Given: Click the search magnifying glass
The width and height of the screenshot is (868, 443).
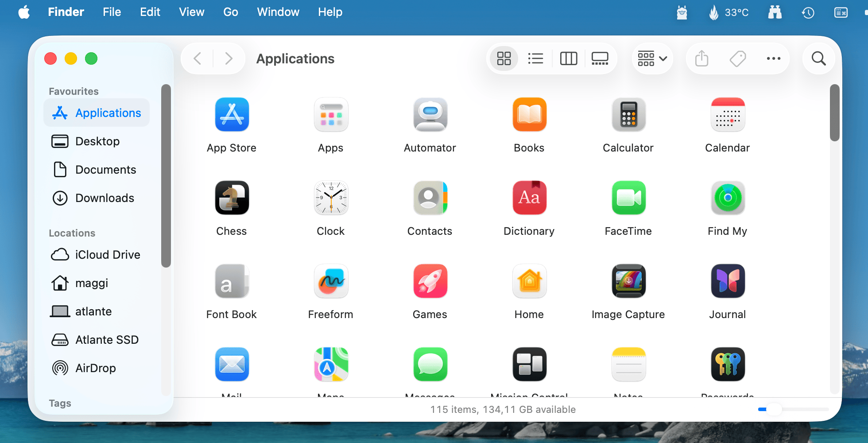Looking at the screenshot, I should coord(818,58).
